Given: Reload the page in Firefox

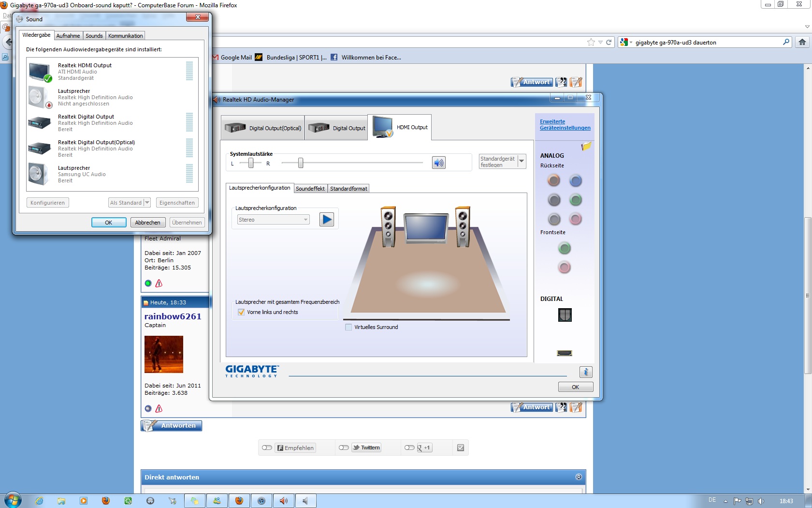Looking at the screenshot, I should tap(609, 42).
